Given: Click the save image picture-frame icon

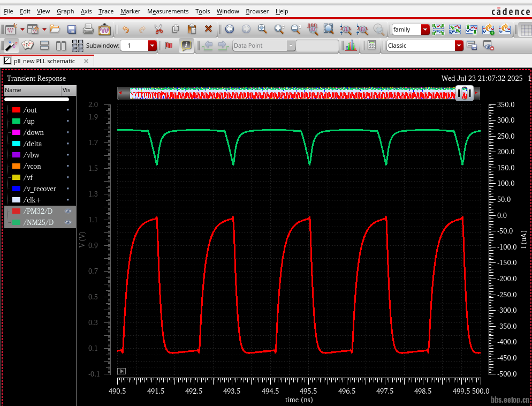Looking at the screenshot, I should tap(104, 29).
